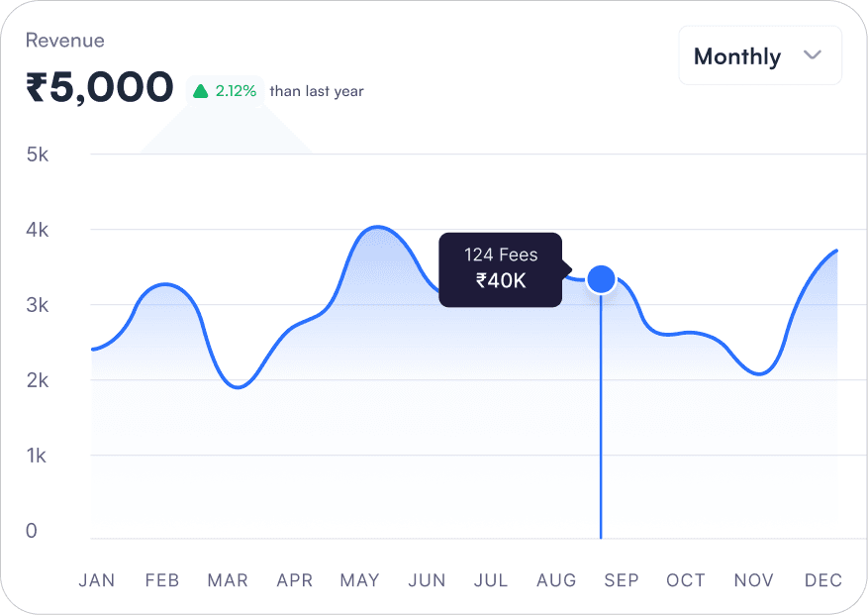Select the SEP month label

point(622,580)
